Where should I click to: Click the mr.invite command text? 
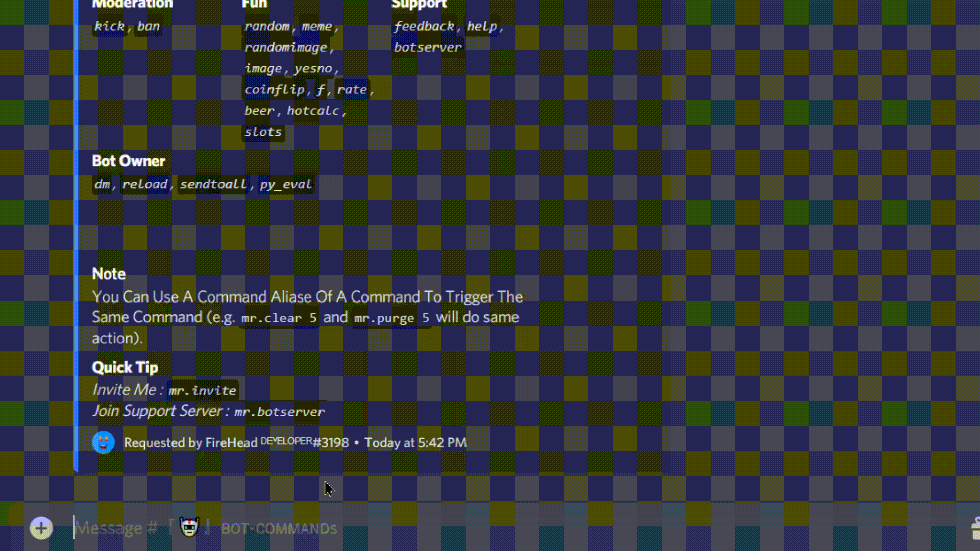point(202,390)
